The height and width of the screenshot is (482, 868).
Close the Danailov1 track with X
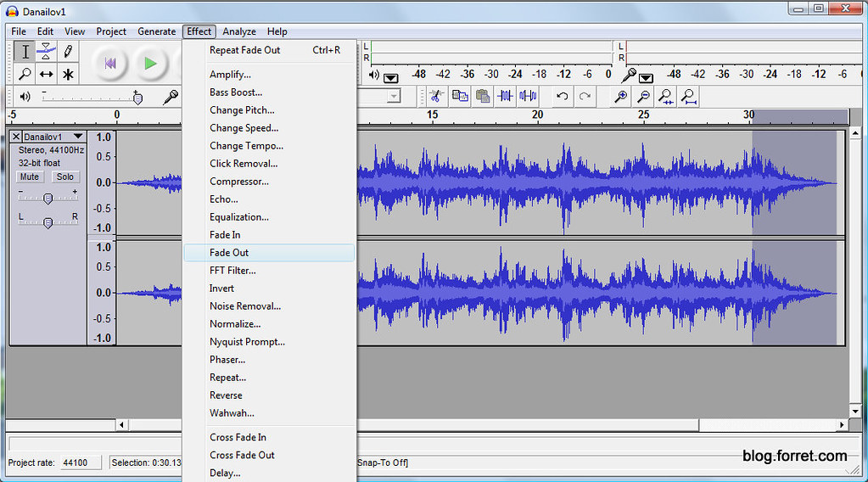click(x=16, y=137)
